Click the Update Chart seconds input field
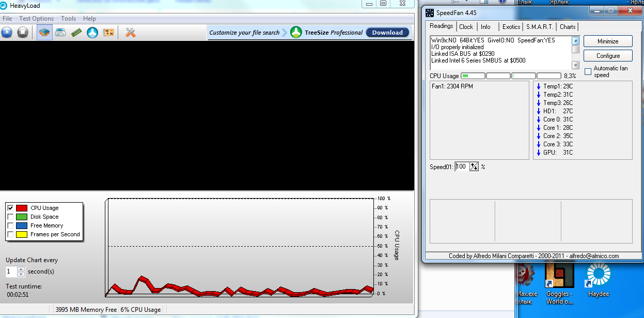This screenshot has width=644, height=318. pyautogui.click(x=11, y=271)
